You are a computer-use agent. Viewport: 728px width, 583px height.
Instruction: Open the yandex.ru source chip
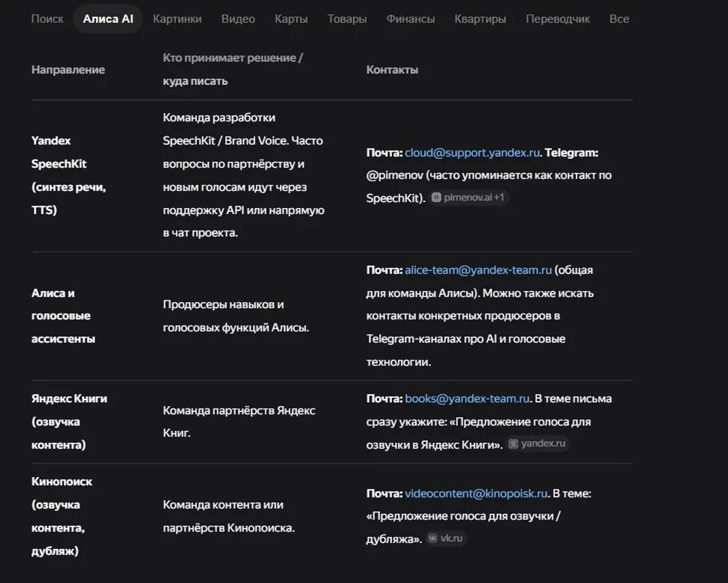click(x=538, y=443)
